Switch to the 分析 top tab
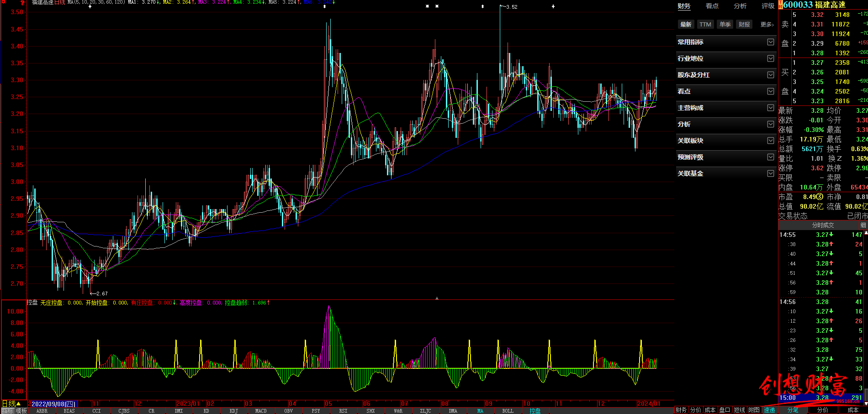 pyautogui.click(x=740, y=6)
